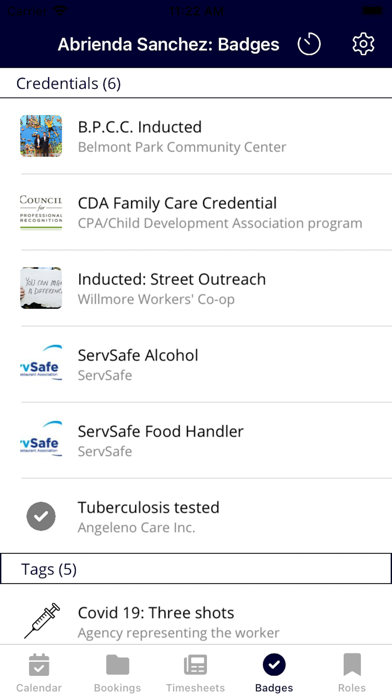Open CDA Family Care Credential entry
Screen dimensions: 392x696
tap(196, 212)
